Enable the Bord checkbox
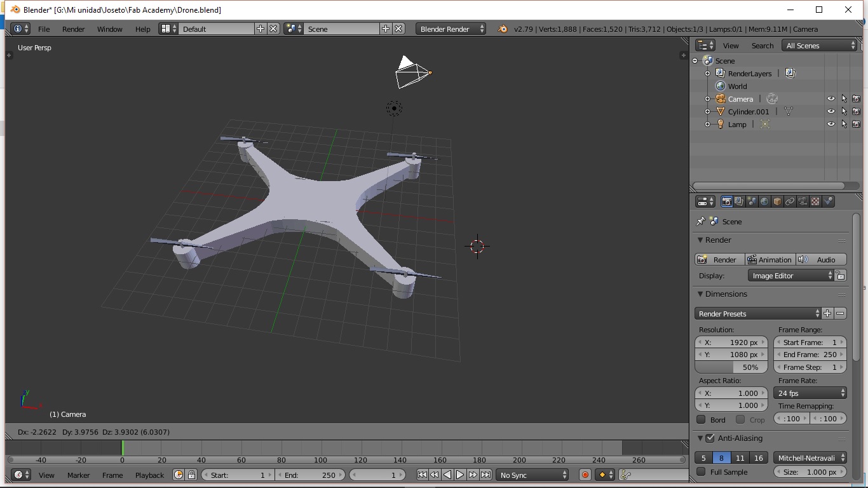Viewport: 868px width, 488px height. tap(701, 419)
